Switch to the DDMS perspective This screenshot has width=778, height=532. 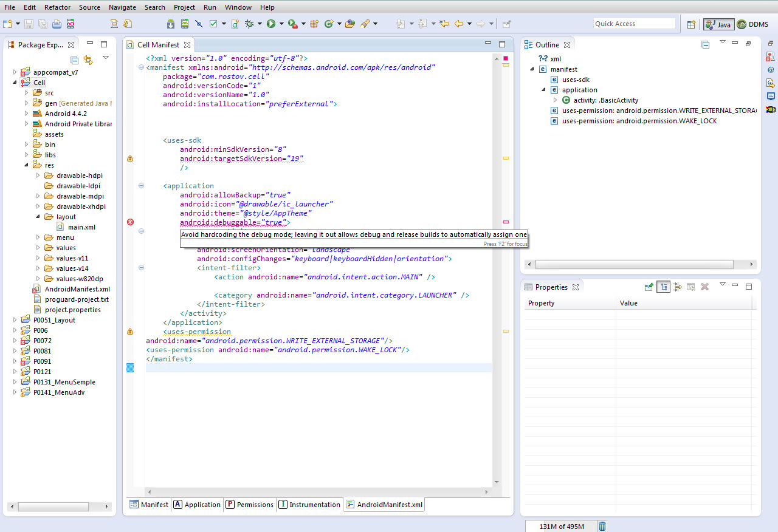tap(752, 24)
